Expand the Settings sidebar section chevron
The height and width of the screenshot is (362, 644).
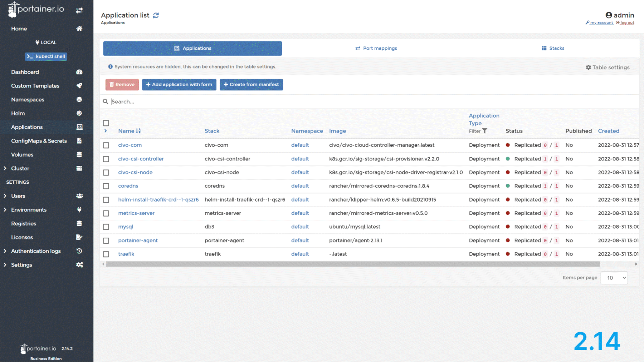point(5,265)
